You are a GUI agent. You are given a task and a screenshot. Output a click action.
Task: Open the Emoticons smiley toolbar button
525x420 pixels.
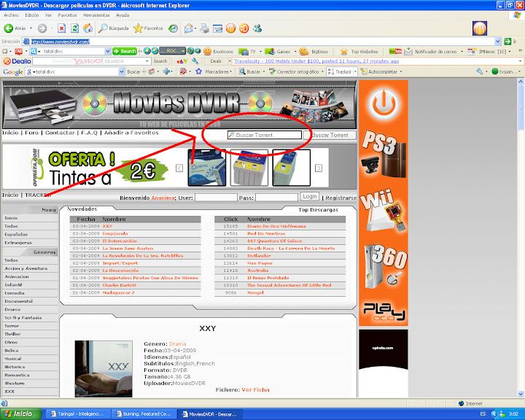click(x=218, y=51)
